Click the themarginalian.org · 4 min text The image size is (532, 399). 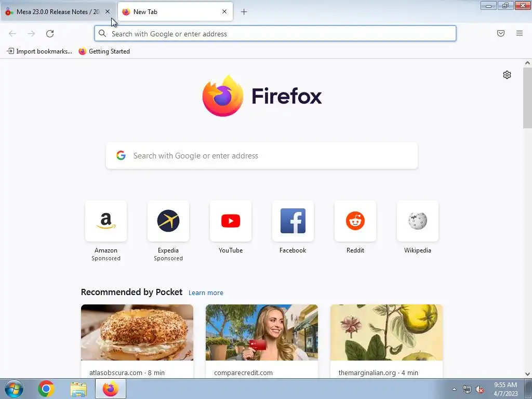(378, 373)
